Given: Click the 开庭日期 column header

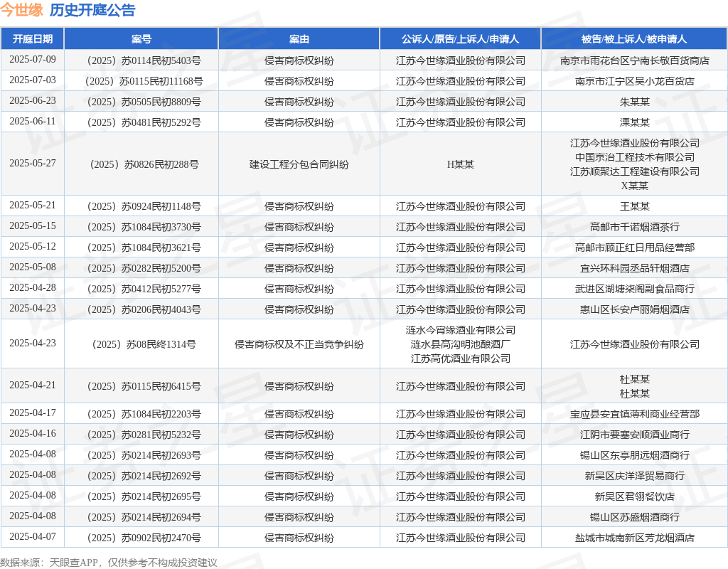Looking at the screenshot, I should [33, 39].
